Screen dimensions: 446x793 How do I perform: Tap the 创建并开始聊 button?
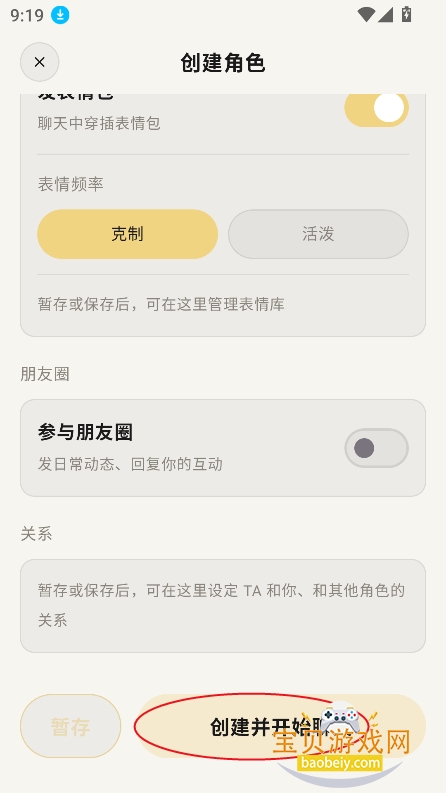281,726
